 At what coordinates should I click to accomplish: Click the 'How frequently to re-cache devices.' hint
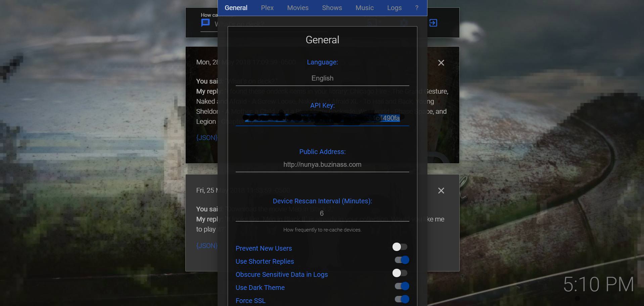322,230
